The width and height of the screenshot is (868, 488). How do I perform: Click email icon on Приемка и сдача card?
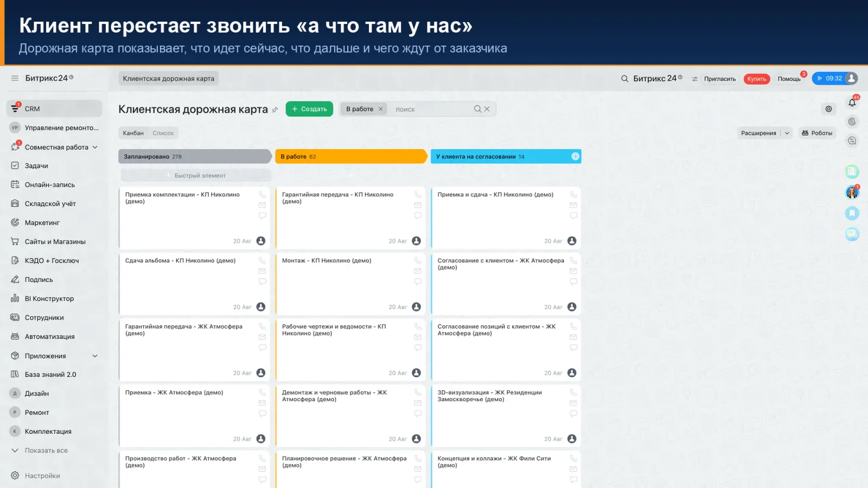573,206
